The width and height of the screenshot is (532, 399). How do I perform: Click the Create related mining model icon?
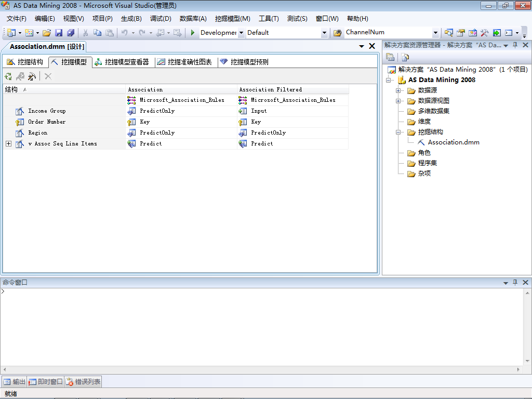[20, 76]
